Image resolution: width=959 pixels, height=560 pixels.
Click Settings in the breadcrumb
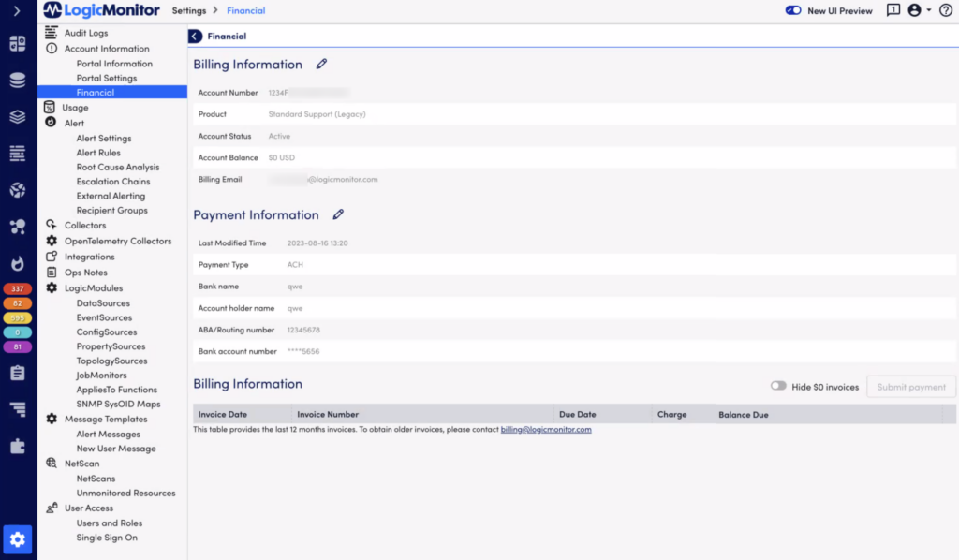(x=189, y=10)
